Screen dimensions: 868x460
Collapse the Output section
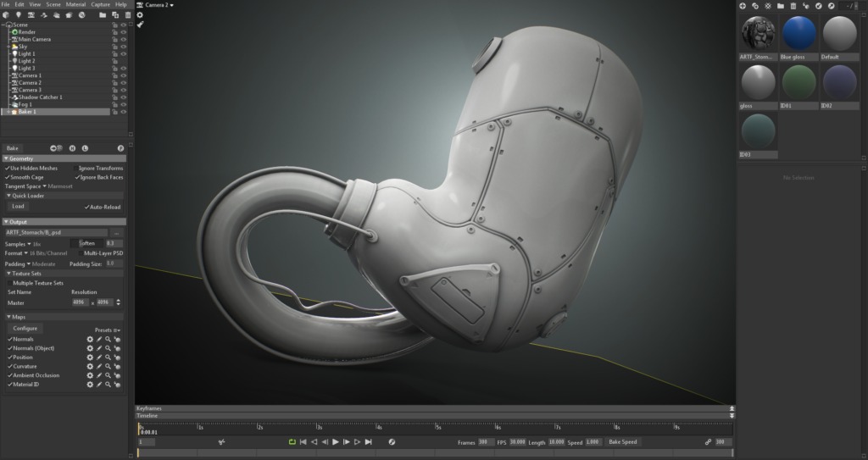coord(6,222)
